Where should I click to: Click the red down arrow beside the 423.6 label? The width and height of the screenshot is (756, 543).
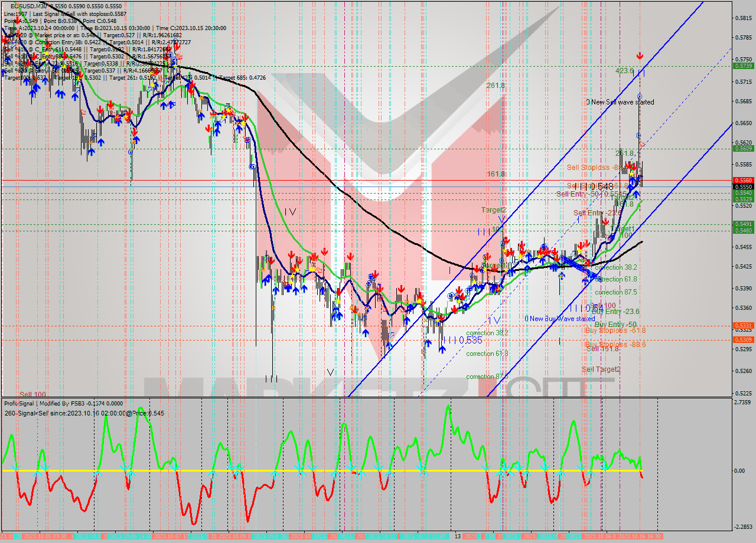click(x=640, y=55)
